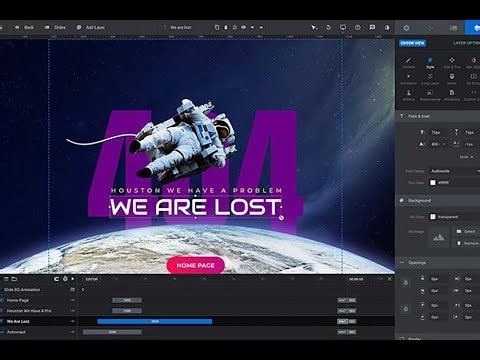
Task: Open the dropdown arrow next to the eye icon
Action: (252, 27)
